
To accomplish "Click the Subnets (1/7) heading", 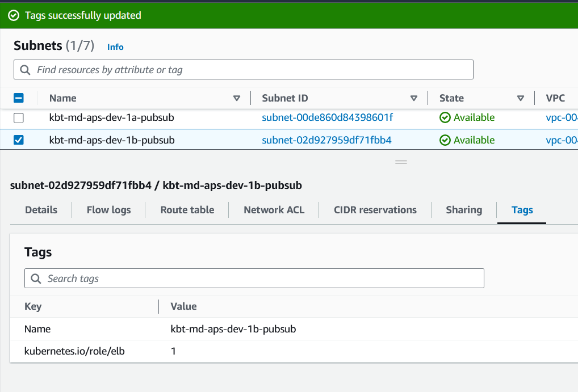I will (54, 46).
